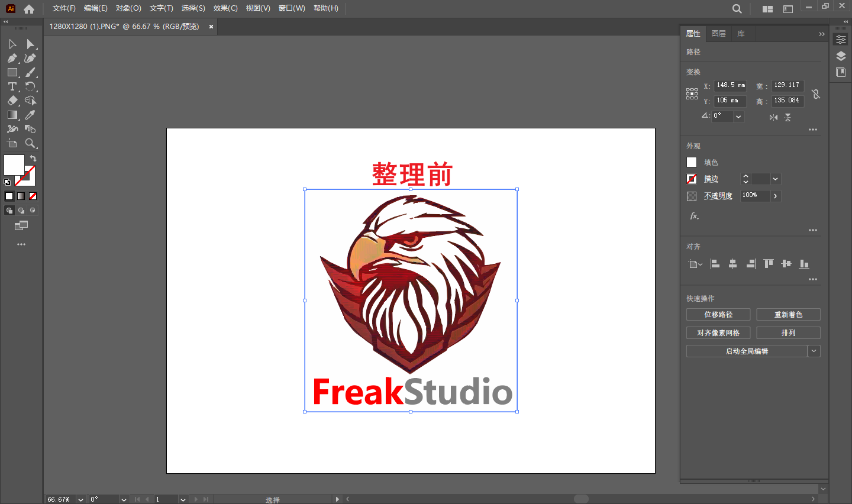Reset default fill and stroke
The image size is (852, 504).
[x=7, y=182]
